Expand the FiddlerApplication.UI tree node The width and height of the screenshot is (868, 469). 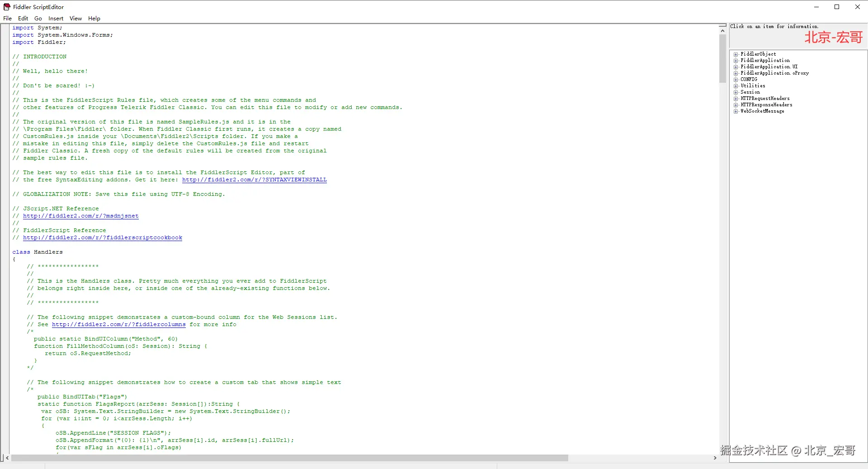click(x=736, y=67)
